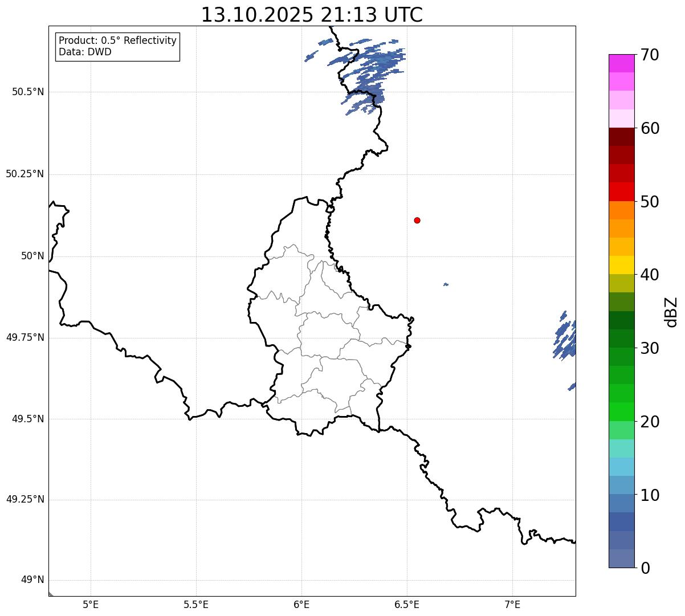This screenshot has width=685, height=616.
Task: Click the latitude label 50.25°N
Action: [x=25, y=174]
